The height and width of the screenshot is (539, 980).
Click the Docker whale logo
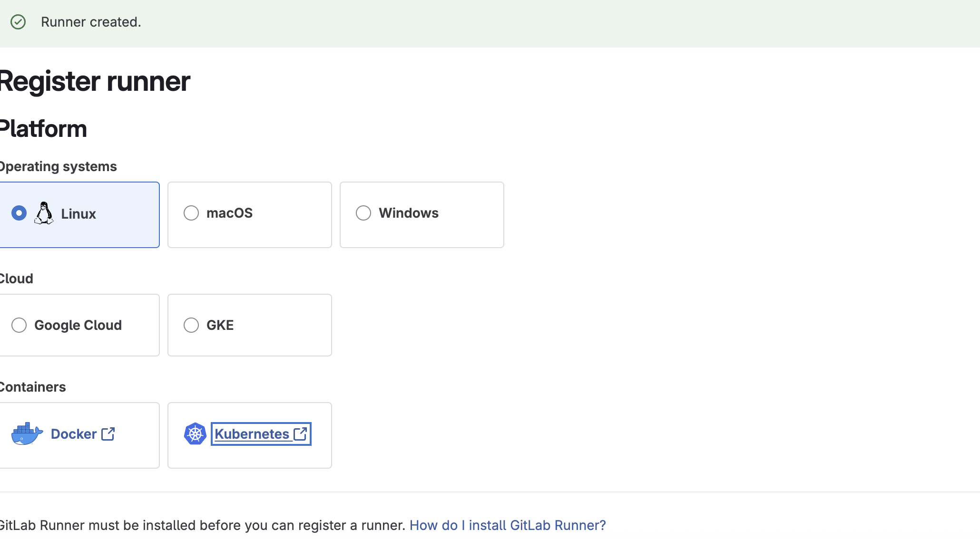[27, 433]
